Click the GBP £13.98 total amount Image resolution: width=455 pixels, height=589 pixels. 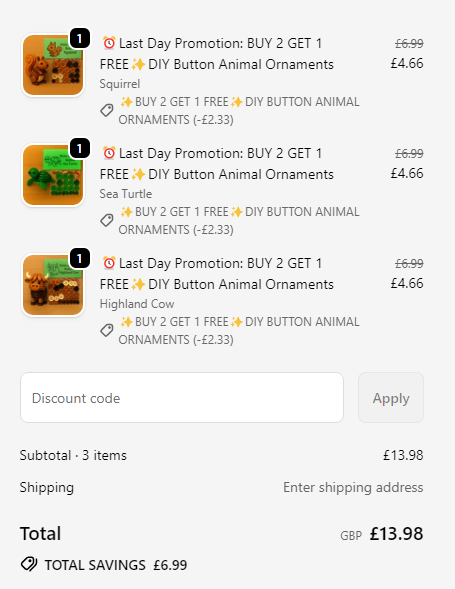click(x=382, y=534)
